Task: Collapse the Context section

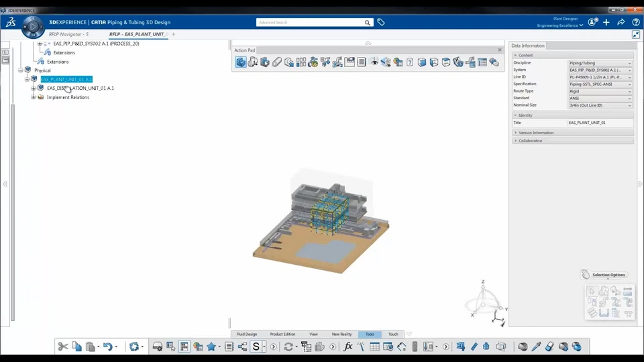Action: (x=573, y=55)
